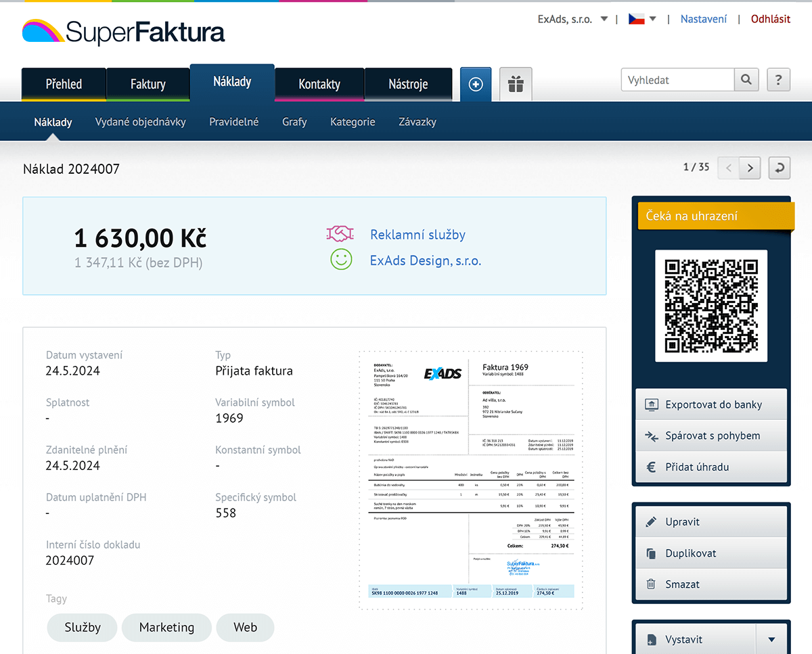Open the Nastavení link
This screenshot has height=654, width=812.
pyautogui.click(x=704, y=19)
